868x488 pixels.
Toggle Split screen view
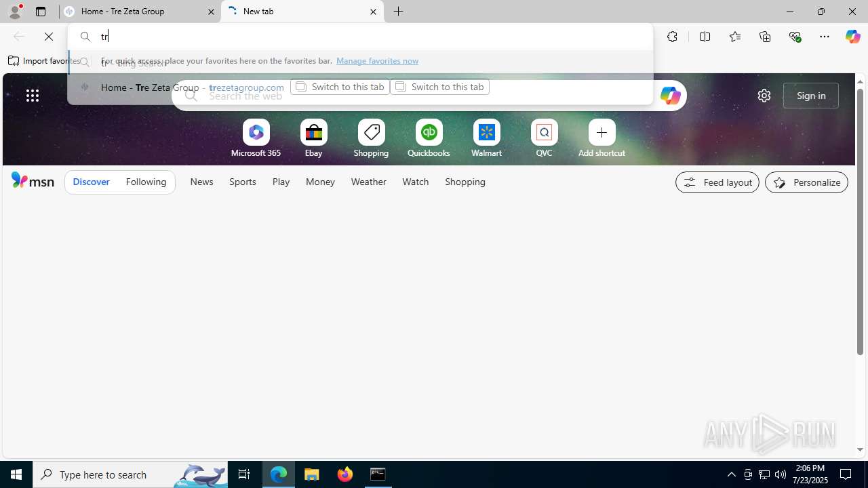coord(705,37)
